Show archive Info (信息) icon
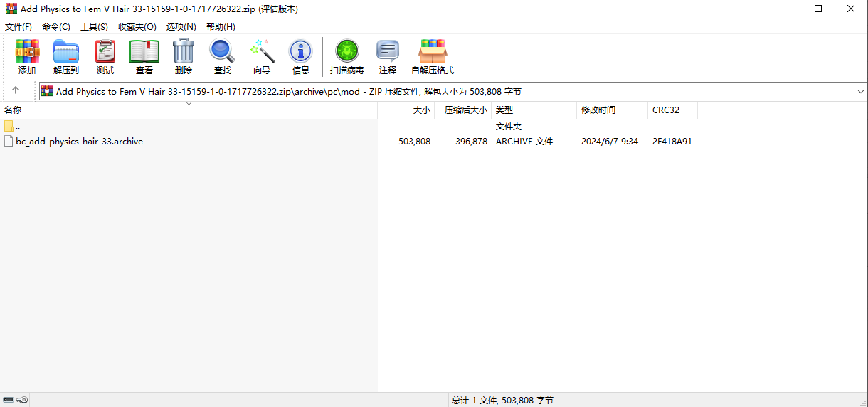The width and height of the screenshot is (868, 407). pos(301,57)
